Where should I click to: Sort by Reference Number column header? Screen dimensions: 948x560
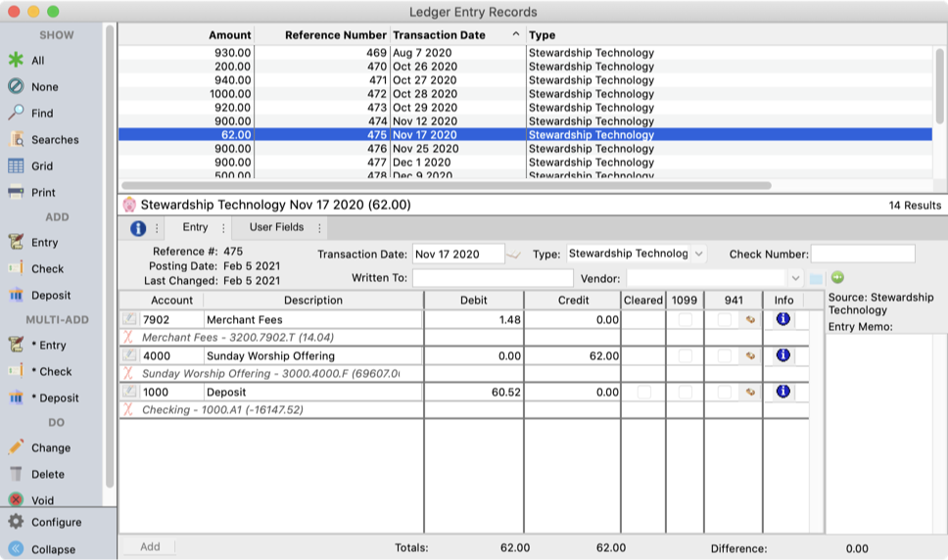pyautogui.click(x=336, y=35)
